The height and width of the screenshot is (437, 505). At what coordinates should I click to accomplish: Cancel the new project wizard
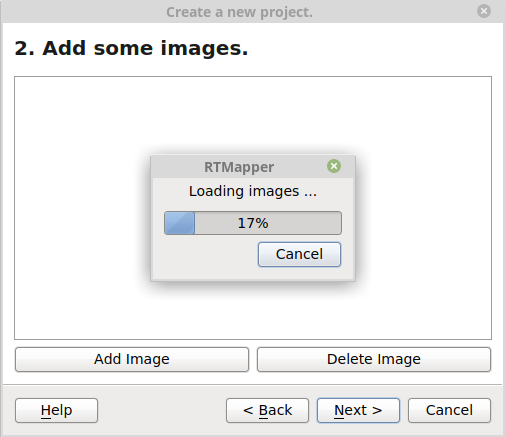tap(449, 410)
